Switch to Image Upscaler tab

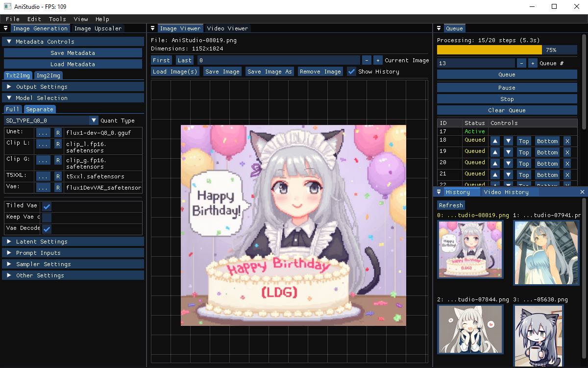click(98, 28)
